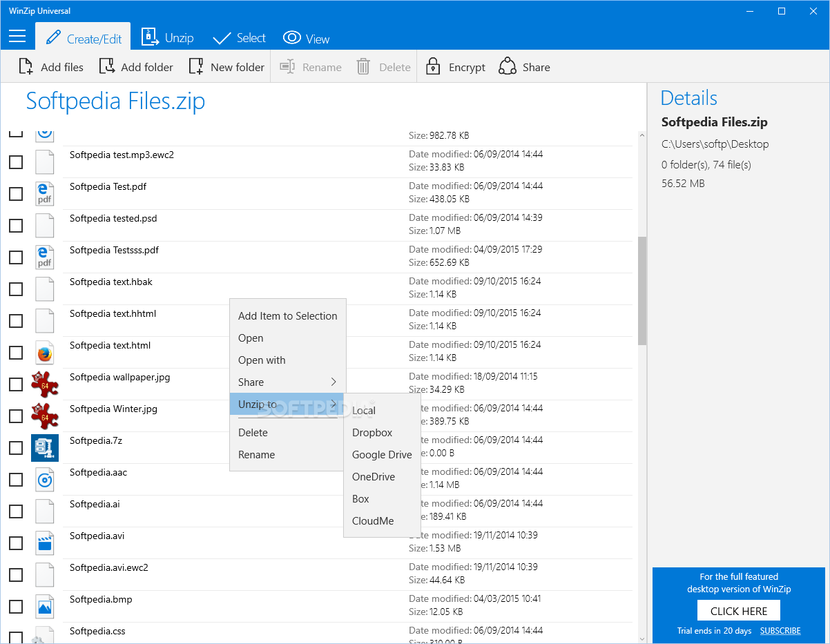830x644 pixels.
Task: Unzip to Google Drive
Action: 382,454
